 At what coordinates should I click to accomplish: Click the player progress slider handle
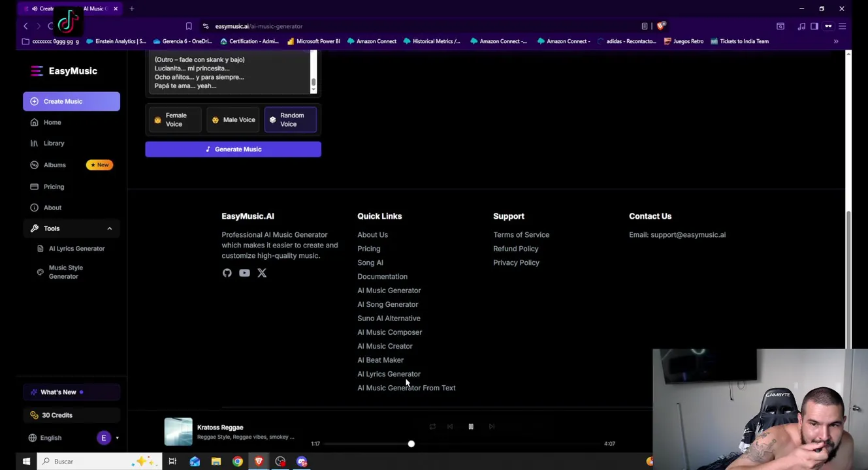pyautogui.click(x=411, y=444)
